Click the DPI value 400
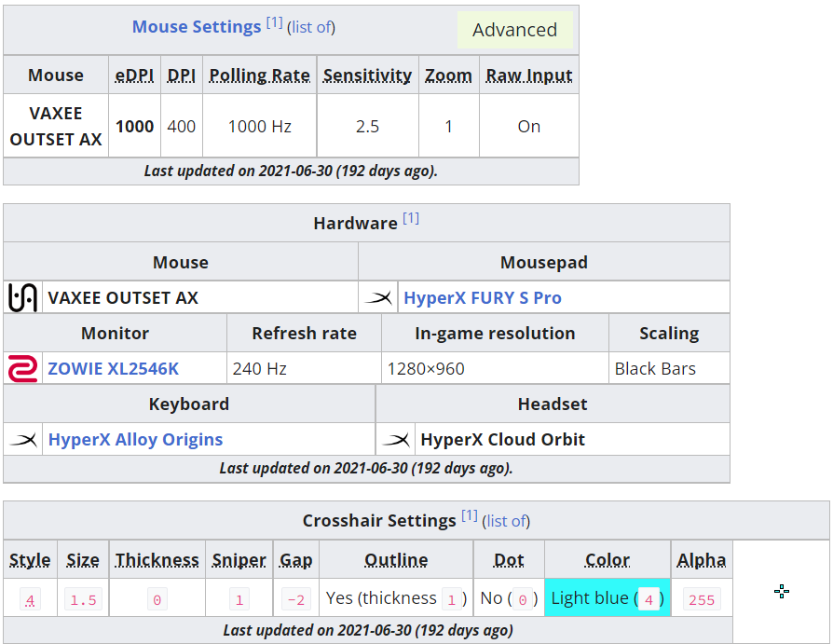833x644 pixels. click(x=181, y=127)
